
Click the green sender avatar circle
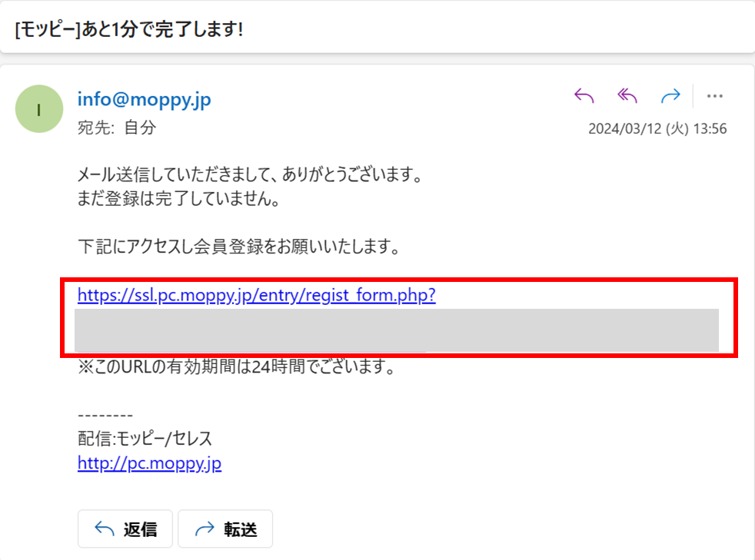[x=39, y=109]
